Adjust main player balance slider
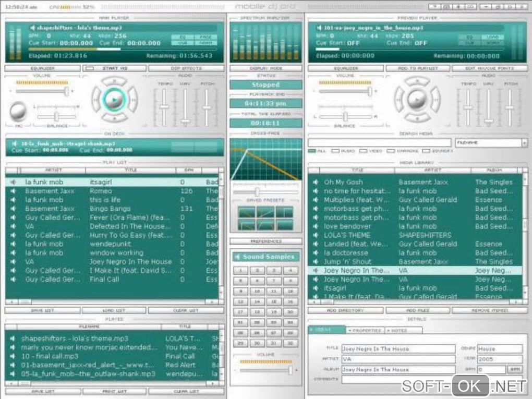This screenshot has height=399, width=532. tap(56, 117)
